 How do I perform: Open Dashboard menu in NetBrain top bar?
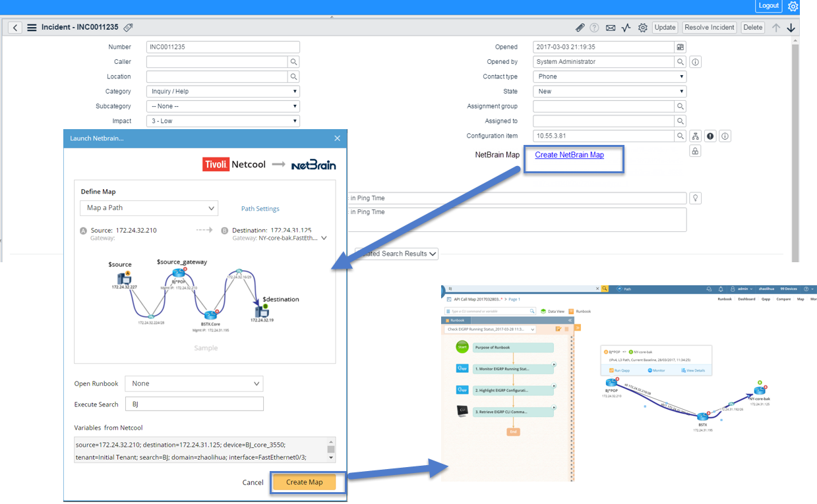click(746, 299)
